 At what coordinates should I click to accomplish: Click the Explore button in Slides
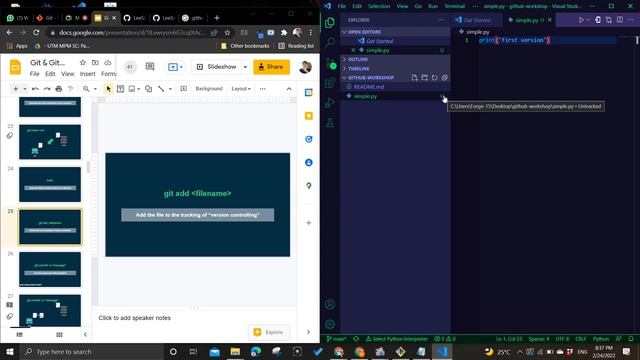pos(269,332)
